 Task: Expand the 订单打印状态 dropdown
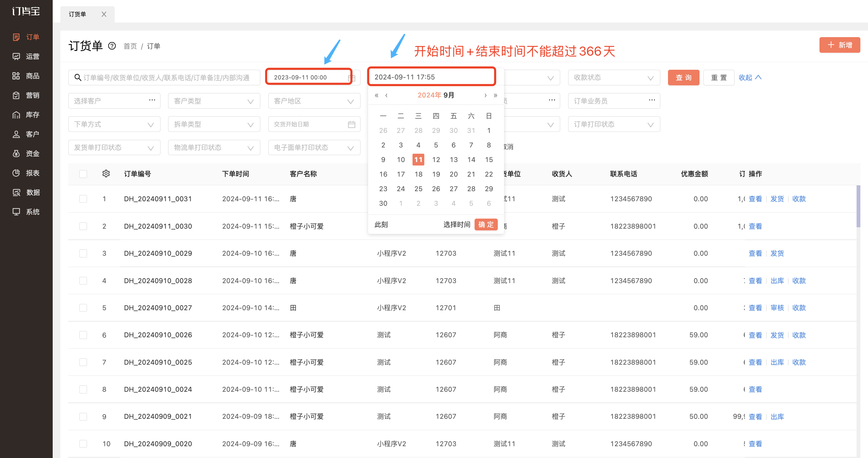click(614, 124)
